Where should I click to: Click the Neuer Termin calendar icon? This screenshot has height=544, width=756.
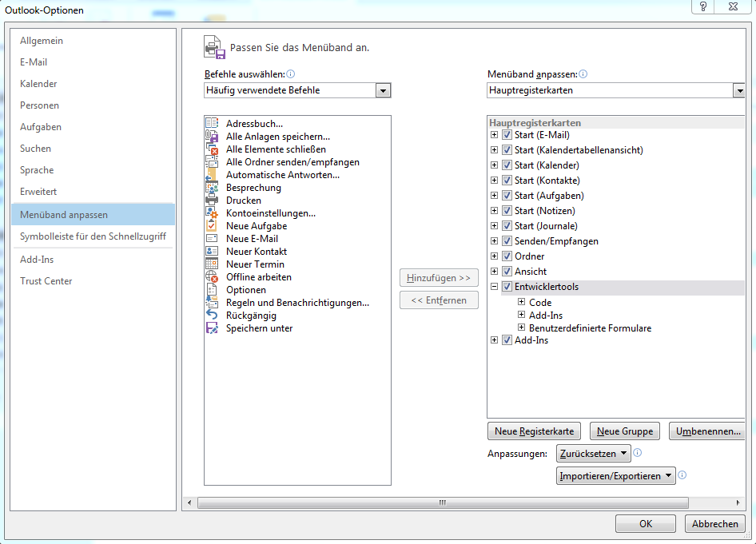coord(212,264)
